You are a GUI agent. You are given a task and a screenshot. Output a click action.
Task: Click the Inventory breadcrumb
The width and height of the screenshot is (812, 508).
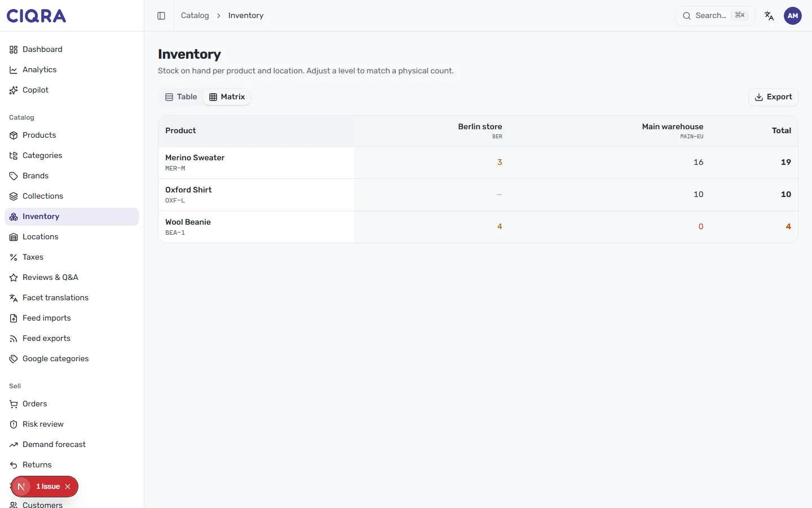coord(246,16)
